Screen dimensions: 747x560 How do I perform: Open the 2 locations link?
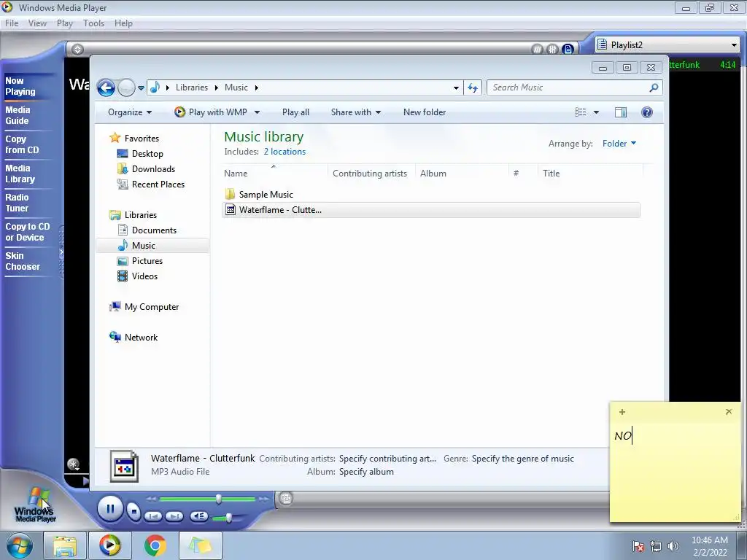point(285,152)
